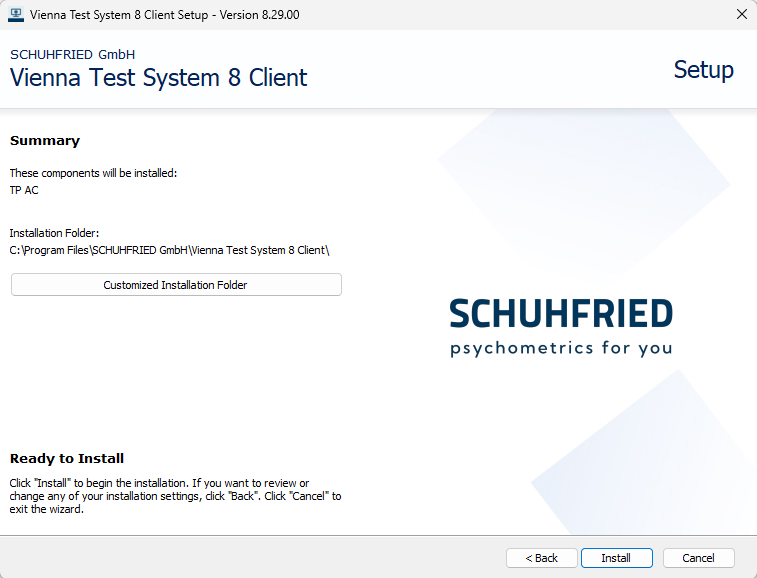This screenshot has width=757, height=578.
Task: Click the 'psychometrics for you' tagline
Action: coord(560,349)
